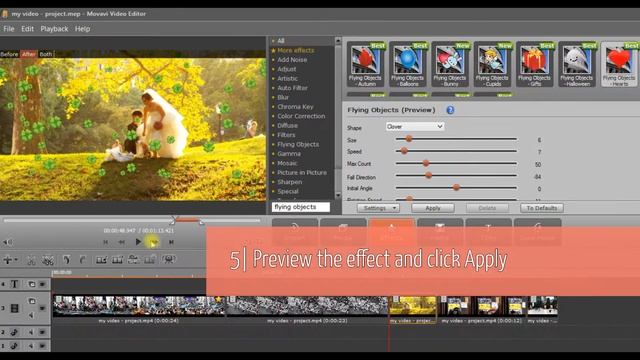Adjust the Initial Angle slider

point(456,187)
